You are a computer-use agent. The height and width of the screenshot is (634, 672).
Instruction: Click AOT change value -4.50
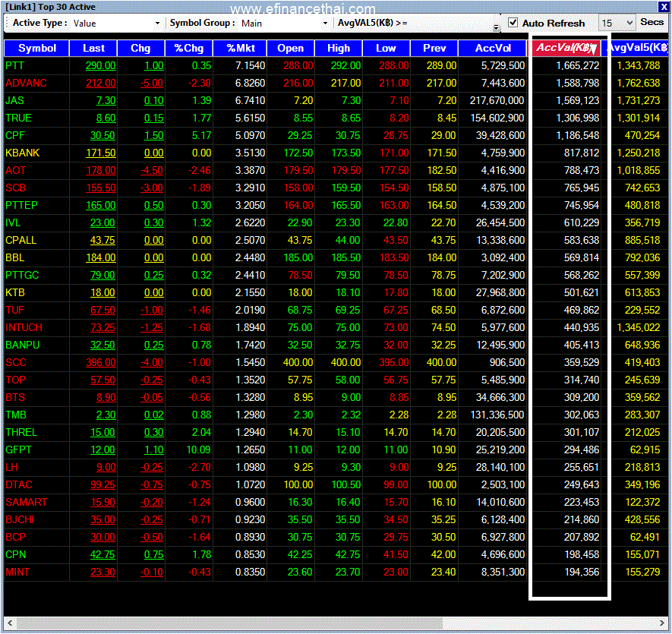tap(152, 171)
